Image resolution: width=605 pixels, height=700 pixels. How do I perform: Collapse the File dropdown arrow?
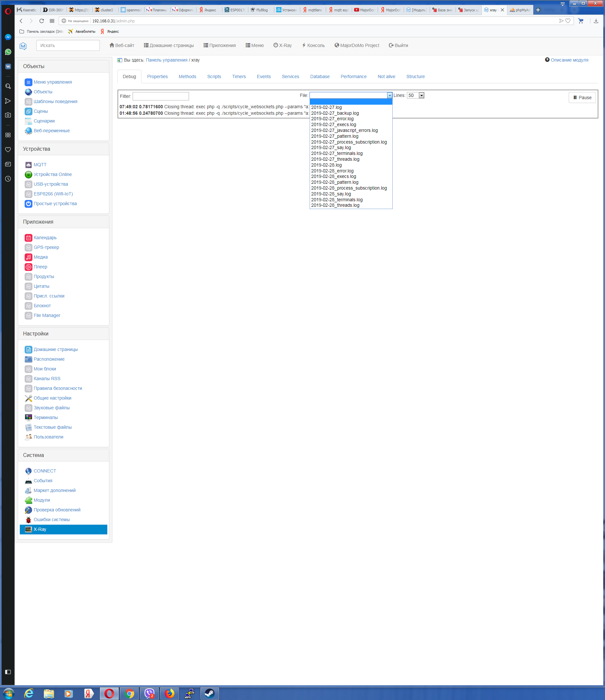point(389,95)
